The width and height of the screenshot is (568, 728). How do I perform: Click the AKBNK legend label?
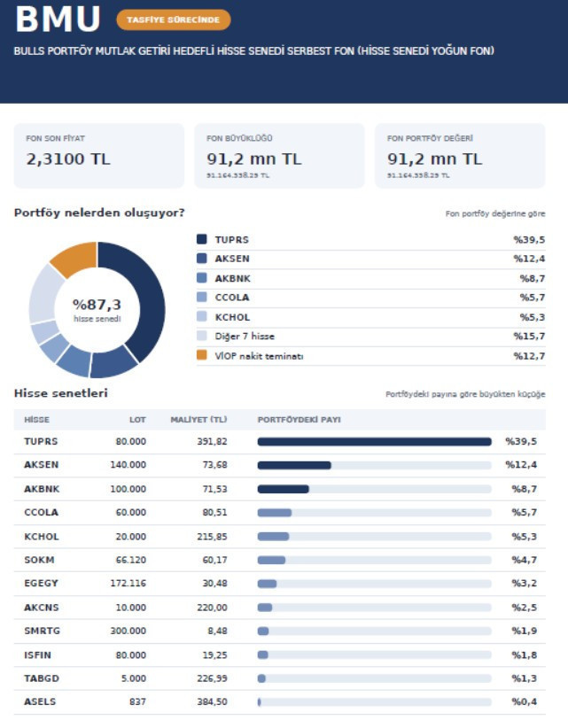[233, 279]
